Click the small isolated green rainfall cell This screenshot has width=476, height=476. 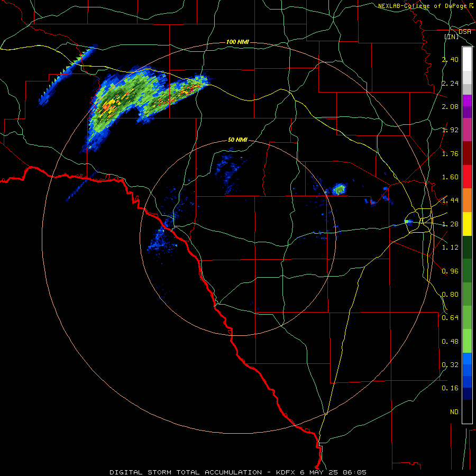tap(339, 189)
